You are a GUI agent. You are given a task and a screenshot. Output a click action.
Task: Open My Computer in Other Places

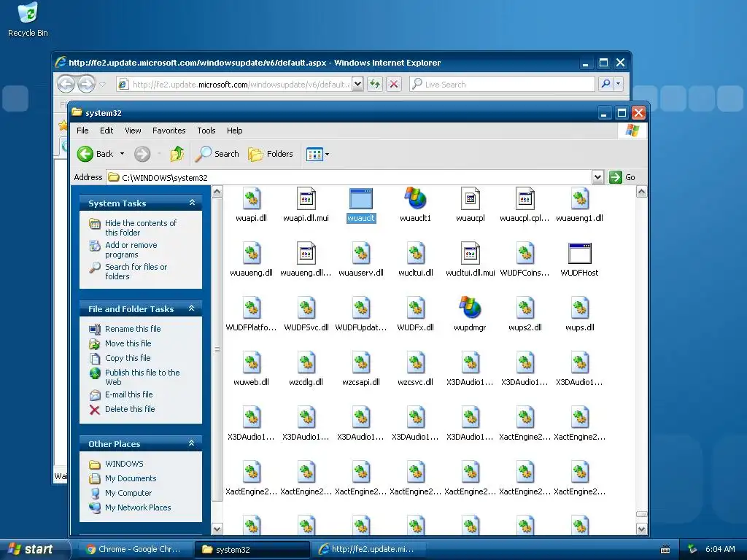click(x=128, y=493)
